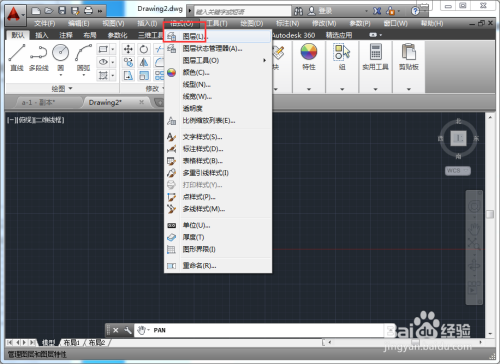Switch to the a-1 副本 drawing tab
Screen dimensions: 500x364
coord(38,102)
